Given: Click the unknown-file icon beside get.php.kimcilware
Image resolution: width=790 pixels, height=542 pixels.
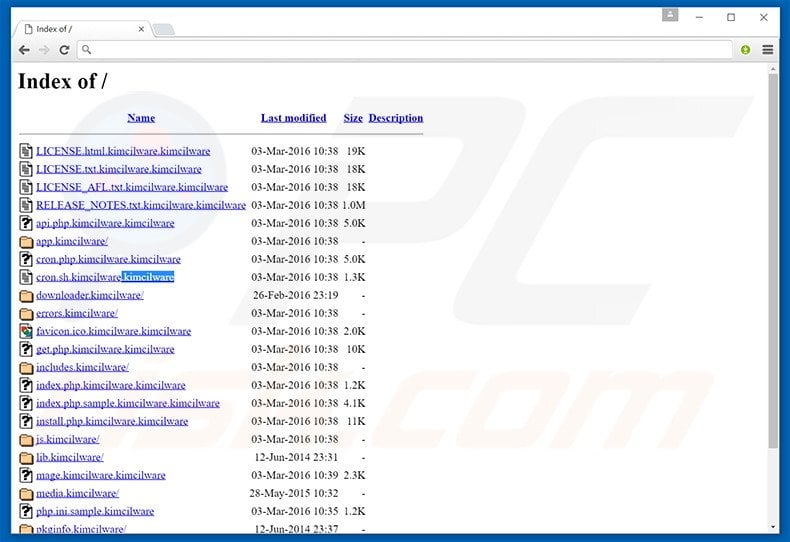Looking at the screenshot, I should click(x=26, y=349).
